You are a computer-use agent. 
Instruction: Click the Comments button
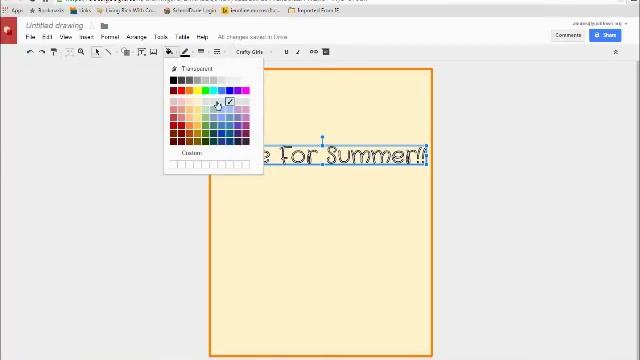568,36
